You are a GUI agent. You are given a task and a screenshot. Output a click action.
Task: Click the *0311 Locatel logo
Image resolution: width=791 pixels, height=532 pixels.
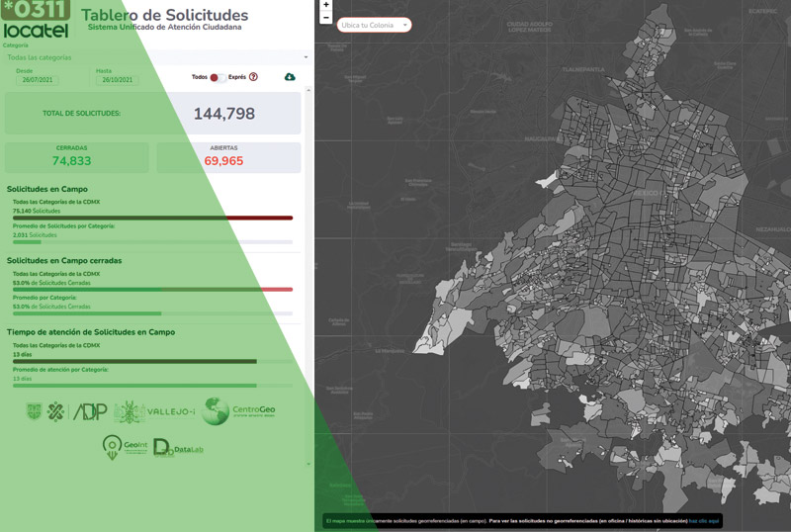(36, 22)
